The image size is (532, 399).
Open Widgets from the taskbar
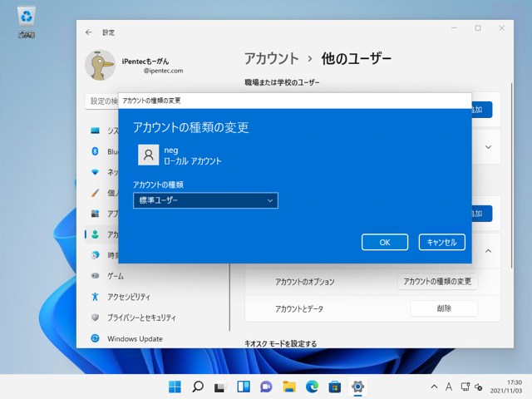tap(244, 387)
